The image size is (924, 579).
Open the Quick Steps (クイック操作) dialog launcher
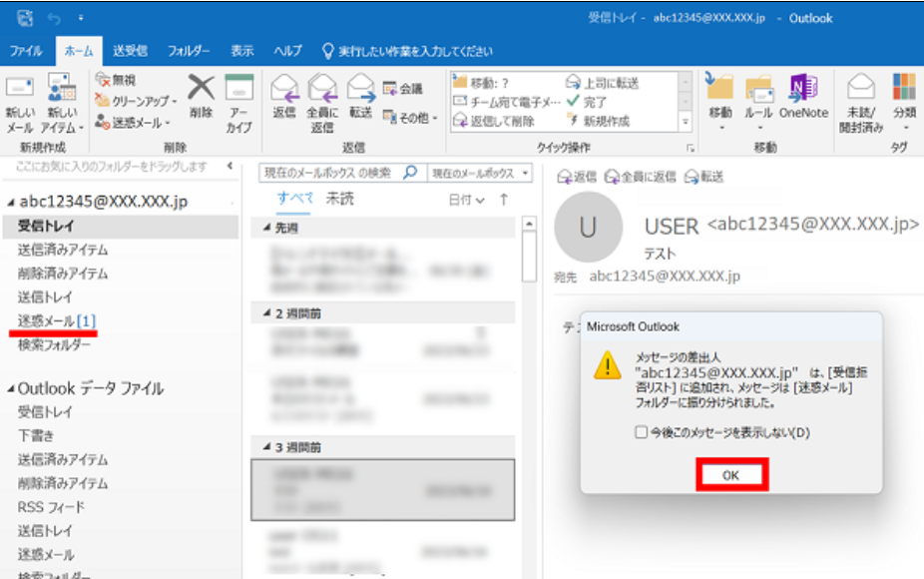tap(691, 149)
